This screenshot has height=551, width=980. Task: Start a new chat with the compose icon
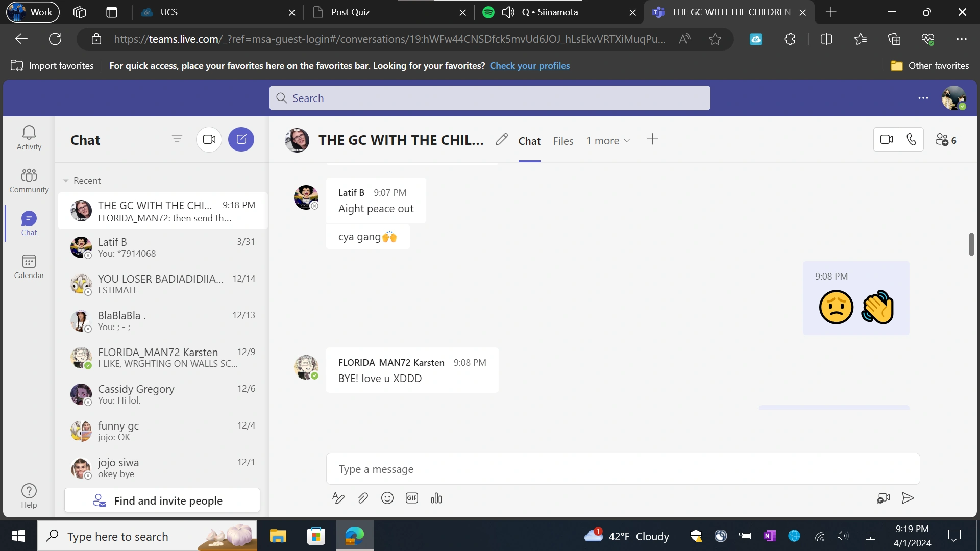(x=241, y=139)
